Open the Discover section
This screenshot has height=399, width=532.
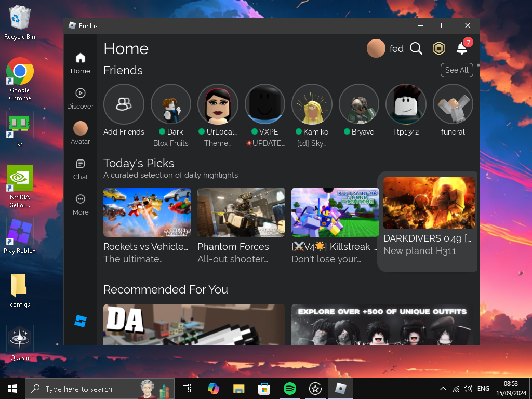[81, 99]
